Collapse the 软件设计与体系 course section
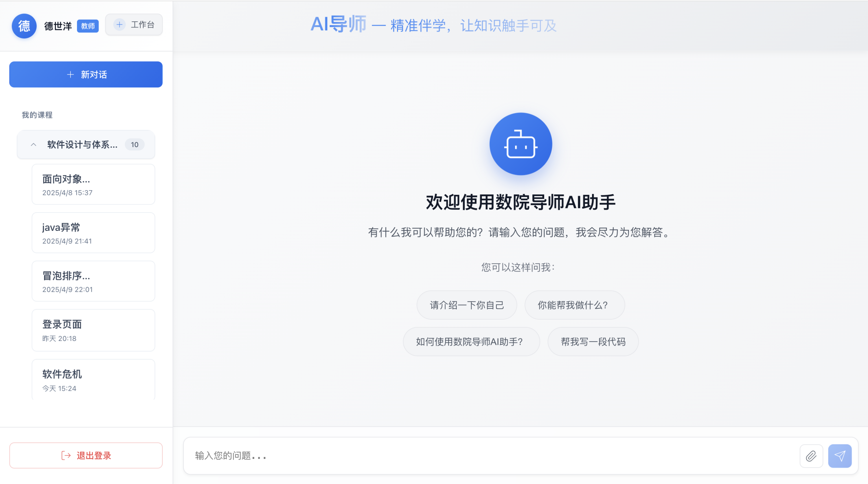The height and width of the screenshot is (484, 868). [x=34, y=144]
